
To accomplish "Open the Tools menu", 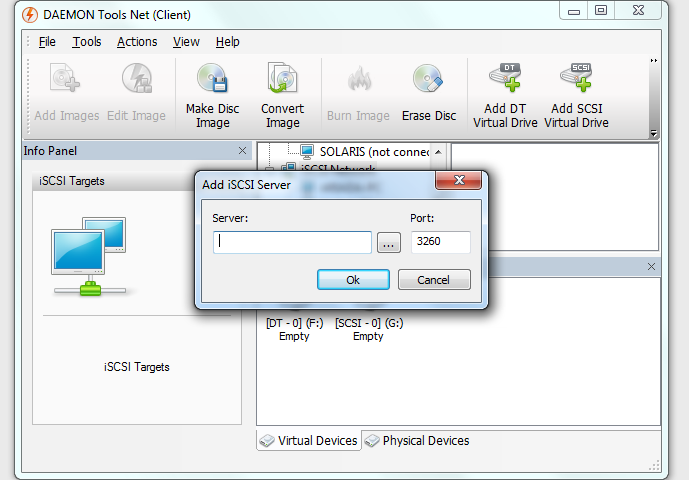I will coord(87,42).
